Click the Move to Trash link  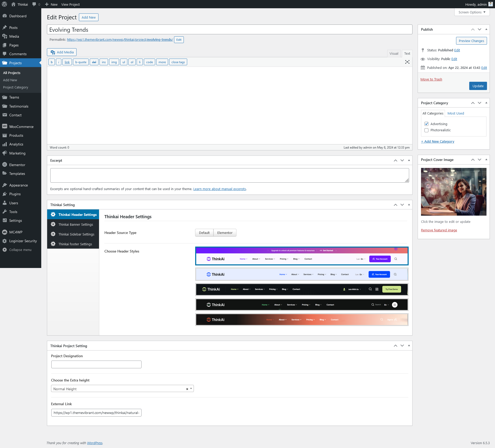pos(431,79)
